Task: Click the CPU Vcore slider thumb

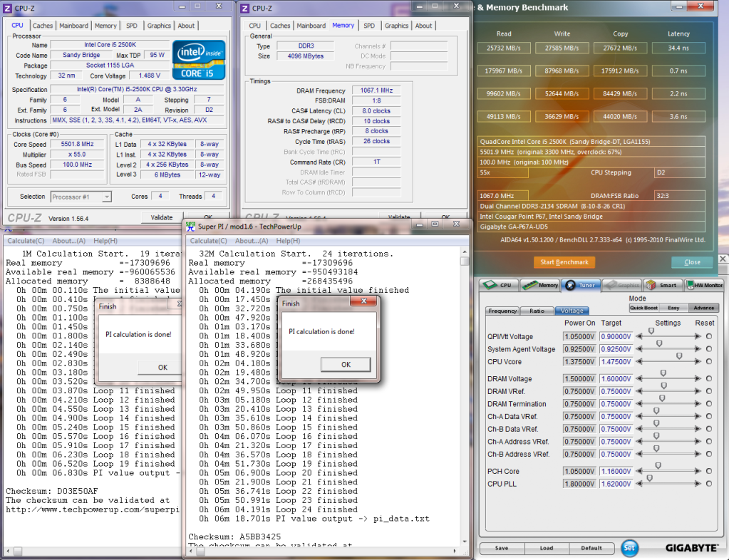Action: click(x=679, y=356)
